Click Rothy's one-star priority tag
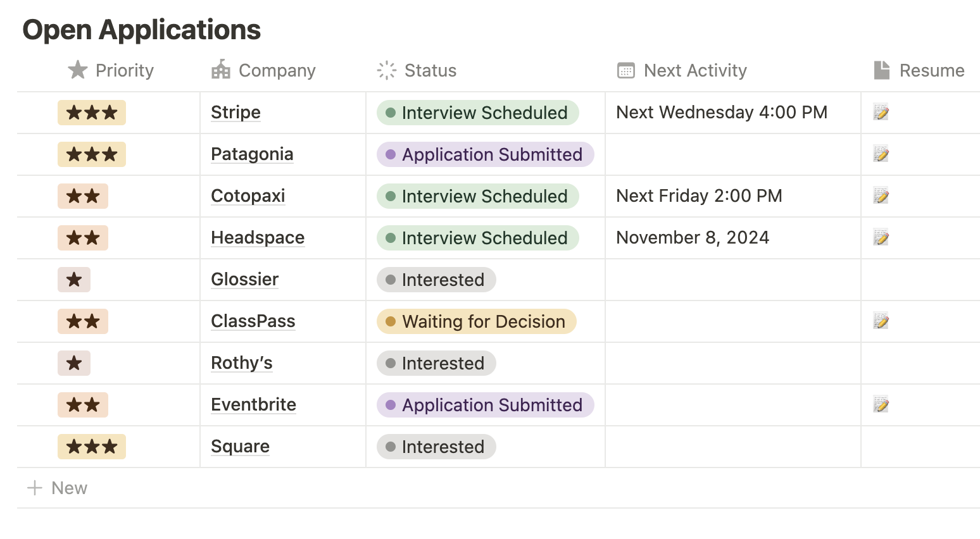The image size is (980, 539). (x=74, y=363)
